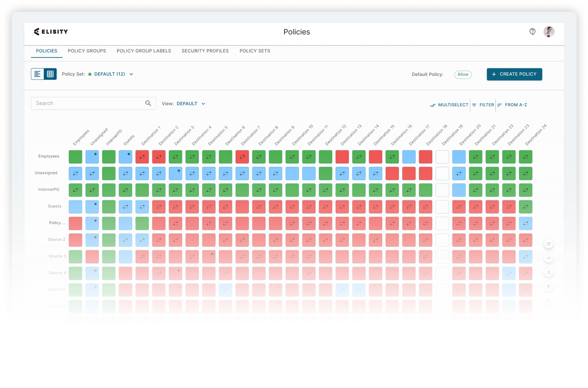588x388 pixels.
Task: Focus the Search input field
Action: click(x=93, y=103)
